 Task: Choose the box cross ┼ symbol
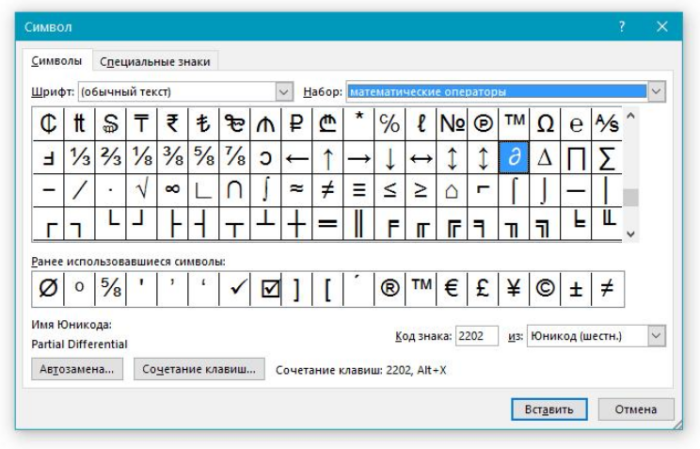coord(296,224)
